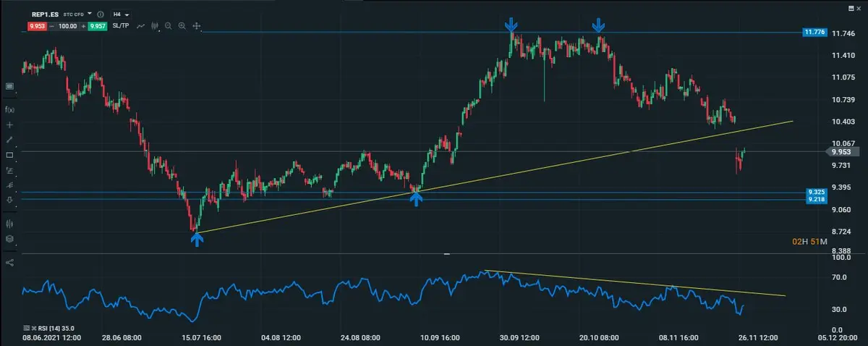Screen dimensions: 868x346
Task: Increase volume with the plus button
Action: (82, 26)
